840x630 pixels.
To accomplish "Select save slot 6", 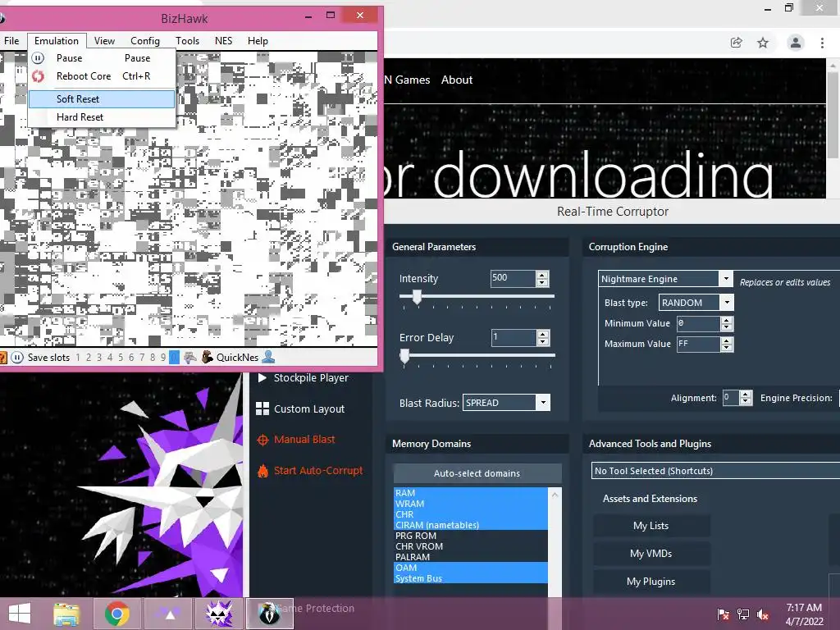I will 131,358.
